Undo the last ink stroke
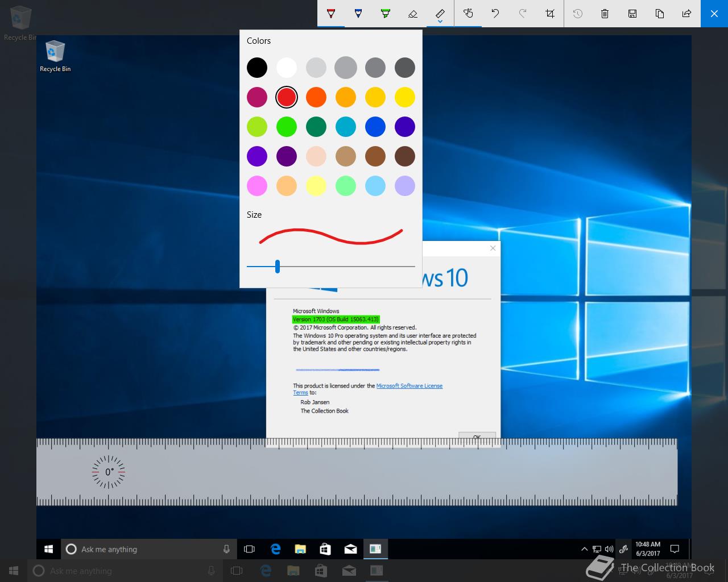The image size is (728, 582). point(495,14)
